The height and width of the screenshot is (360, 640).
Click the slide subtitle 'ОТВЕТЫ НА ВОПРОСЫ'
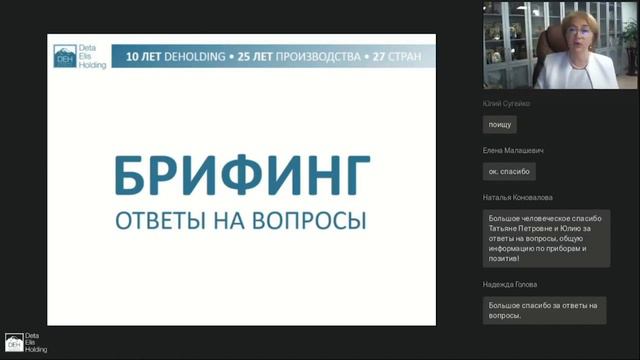click(x=241, y=220)
